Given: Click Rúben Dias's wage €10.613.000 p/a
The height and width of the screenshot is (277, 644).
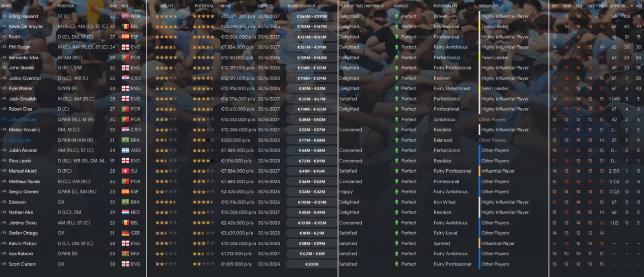Looking at the screenshot, I should (x=236, y=109).
